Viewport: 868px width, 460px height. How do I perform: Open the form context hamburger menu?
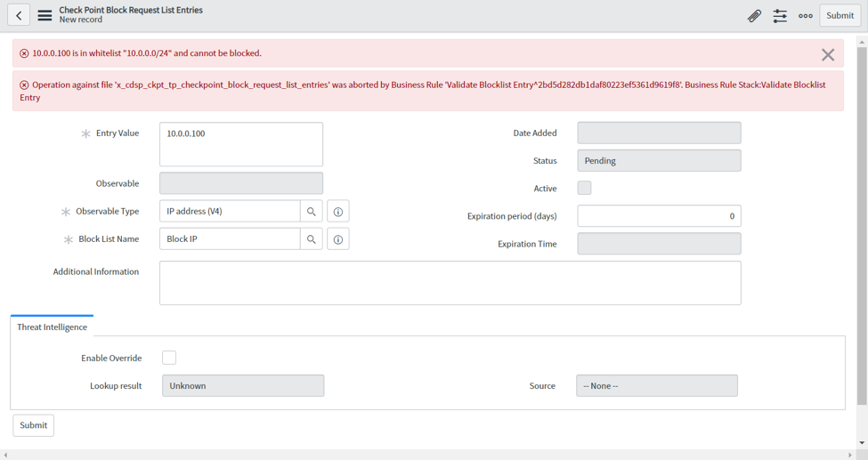(45, 15)
